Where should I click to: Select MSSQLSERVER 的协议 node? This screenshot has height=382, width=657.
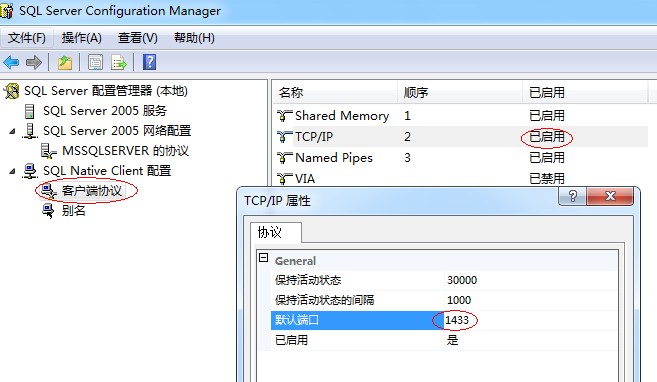tap(125, 151)
